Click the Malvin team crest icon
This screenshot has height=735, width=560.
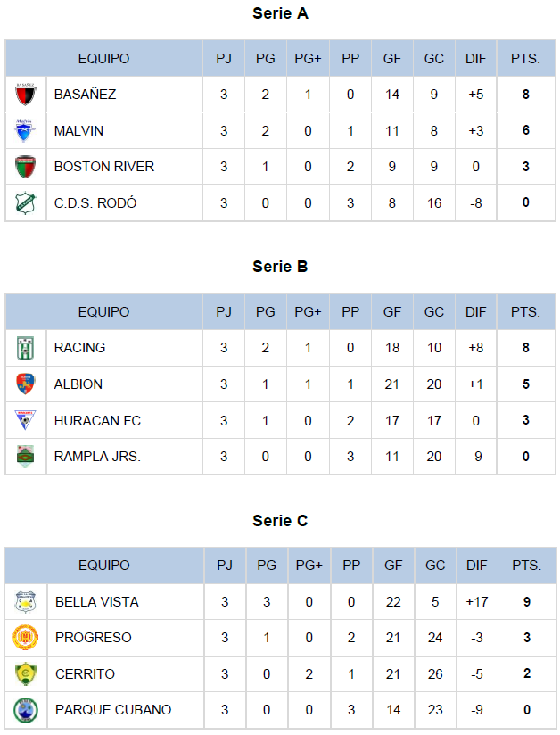[24, 130]
